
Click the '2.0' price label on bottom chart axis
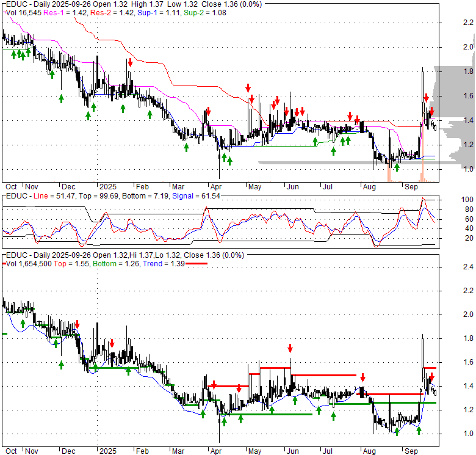[x=468, y=315]
